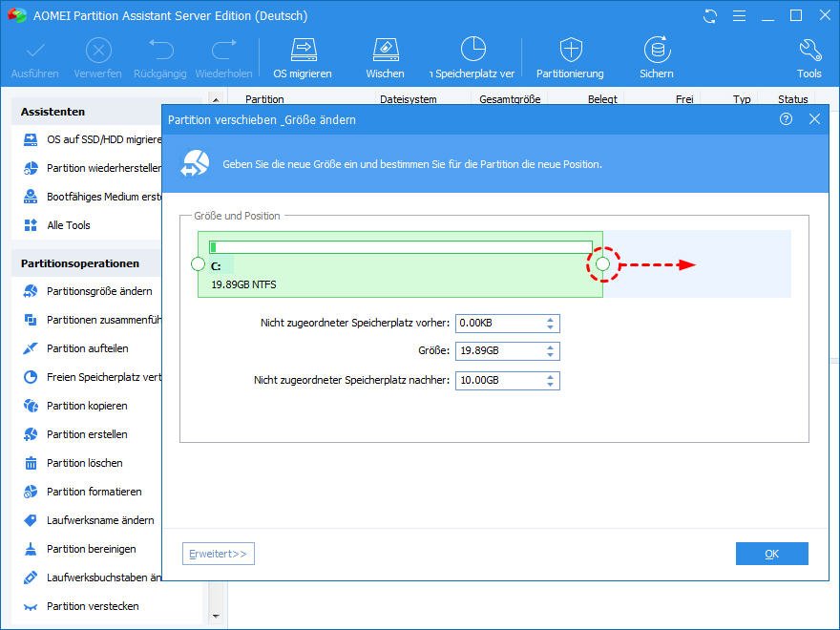Click the AOMEI app logo icon
Viewport: 840px width, 630px height.
(x=16, y=15)
